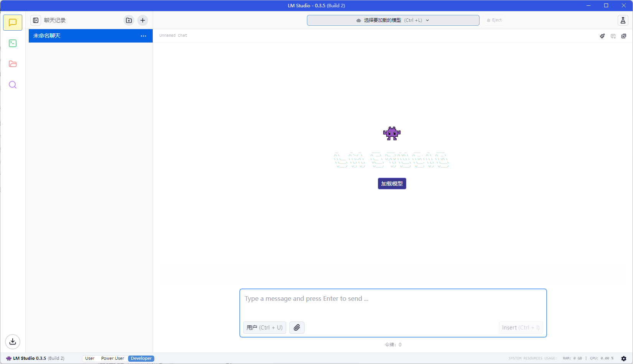Click the purple LM Studio mascot icon
The width and height of the screenshot is (633, 364).
coord(392,133)
